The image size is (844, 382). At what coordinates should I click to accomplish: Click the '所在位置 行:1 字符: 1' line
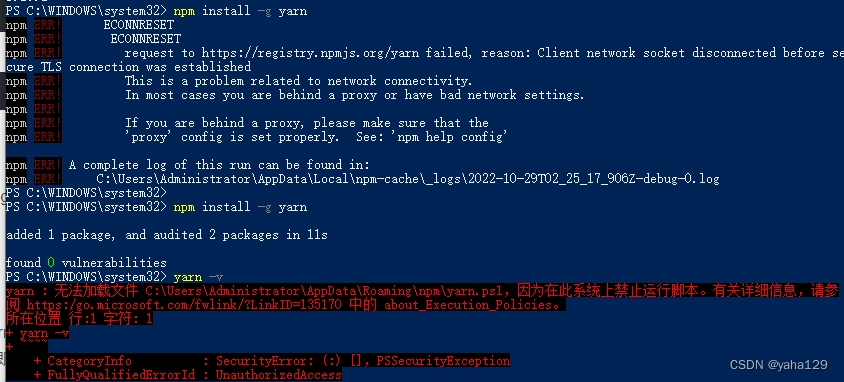pos(79,319)
